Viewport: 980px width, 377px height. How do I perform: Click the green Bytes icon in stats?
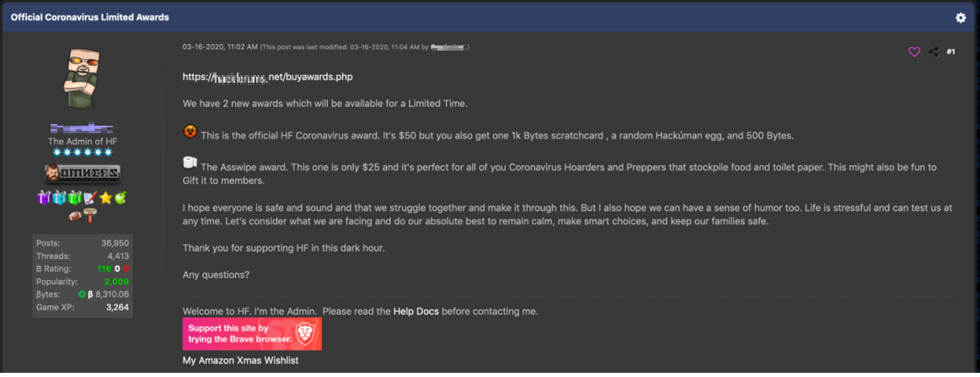pos(83,294)
